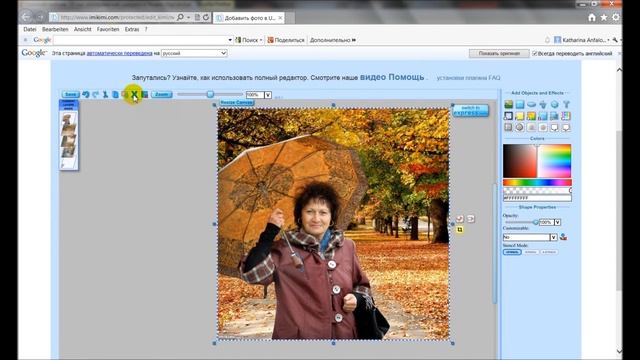Viewport: 640px width, 360px height.
Task: Click the Add photo landscape icon
Action: coord(508,104)
